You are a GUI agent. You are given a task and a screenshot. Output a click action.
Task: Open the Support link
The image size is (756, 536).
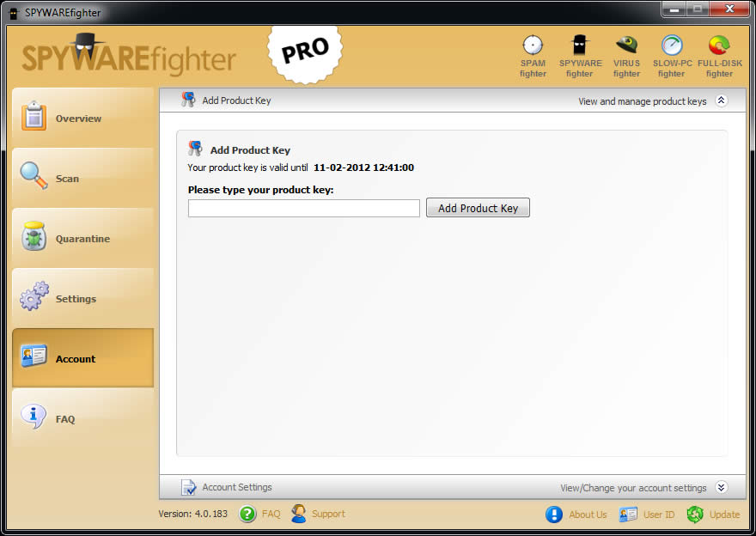point(328,514)
